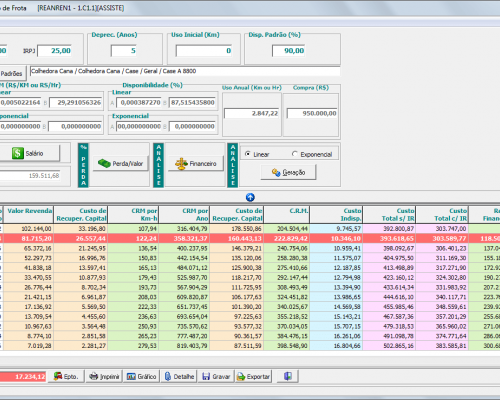500x400 pixels.
Task: Click the cell 14.569,58
Action: [336, 307]
